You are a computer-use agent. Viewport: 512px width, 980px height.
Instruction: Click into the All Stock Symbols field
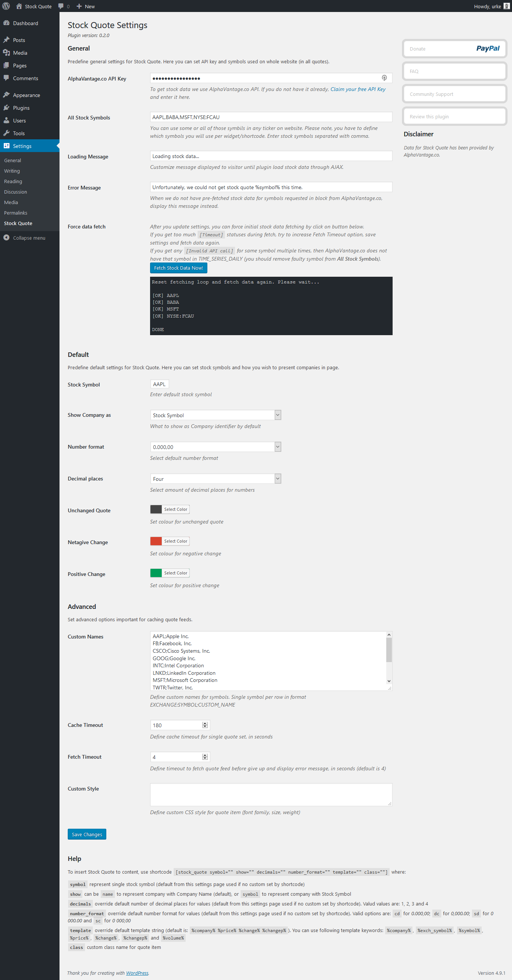(271, 117)
